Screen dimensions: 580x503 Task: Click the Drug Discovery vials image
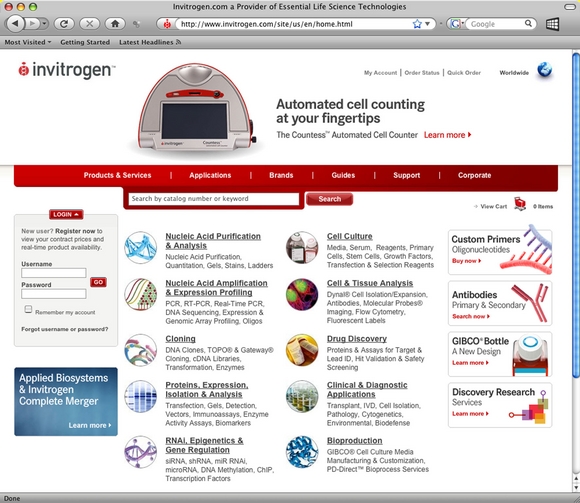click(302, 350)
